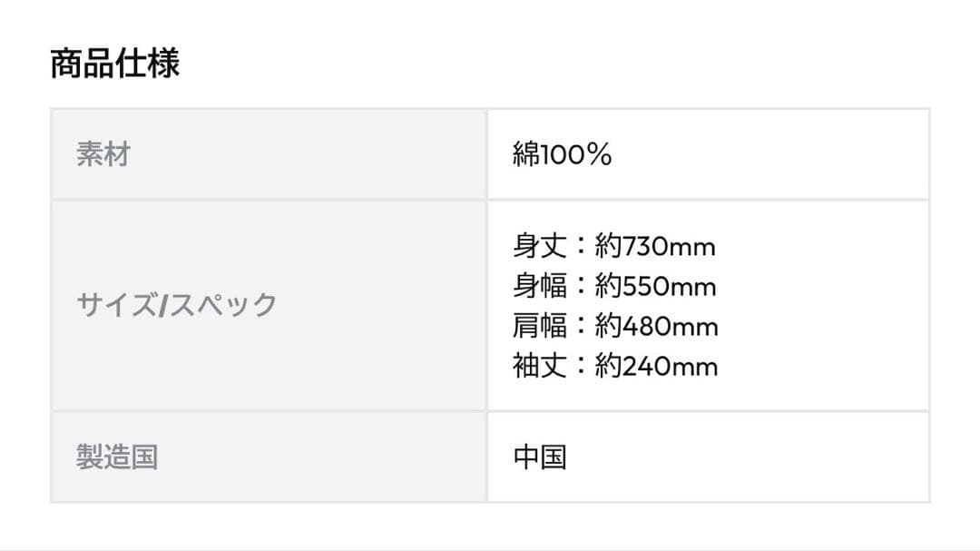Click the 約550mm width value
980x551 pixels.
[655, 286]
